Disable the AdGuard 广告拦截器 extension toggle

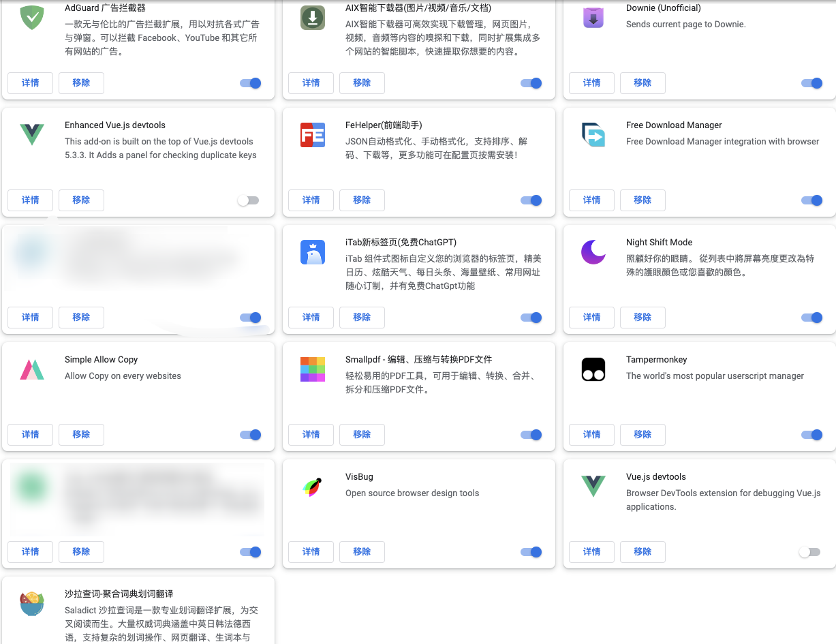tap(251, 83)
